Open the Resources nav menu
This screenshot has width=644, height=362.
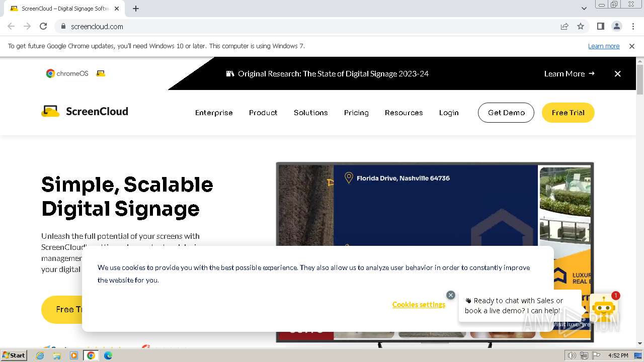click(404, 113)
